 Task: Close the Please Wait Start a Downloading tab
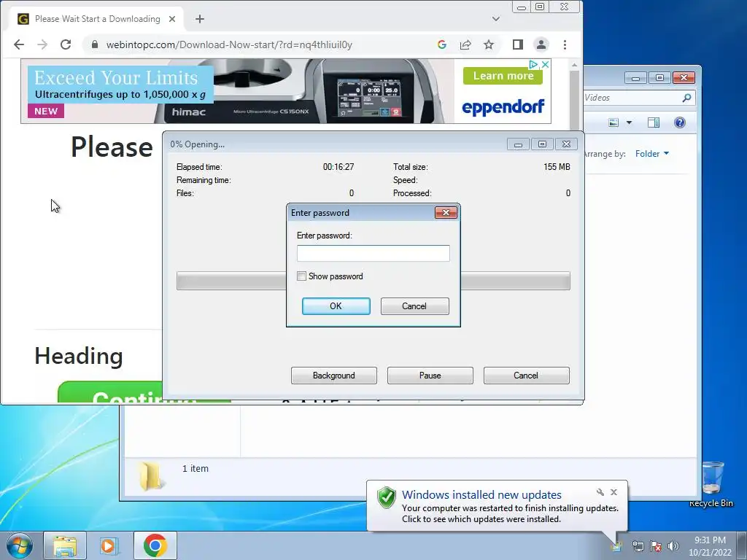(x=172, y=19)
